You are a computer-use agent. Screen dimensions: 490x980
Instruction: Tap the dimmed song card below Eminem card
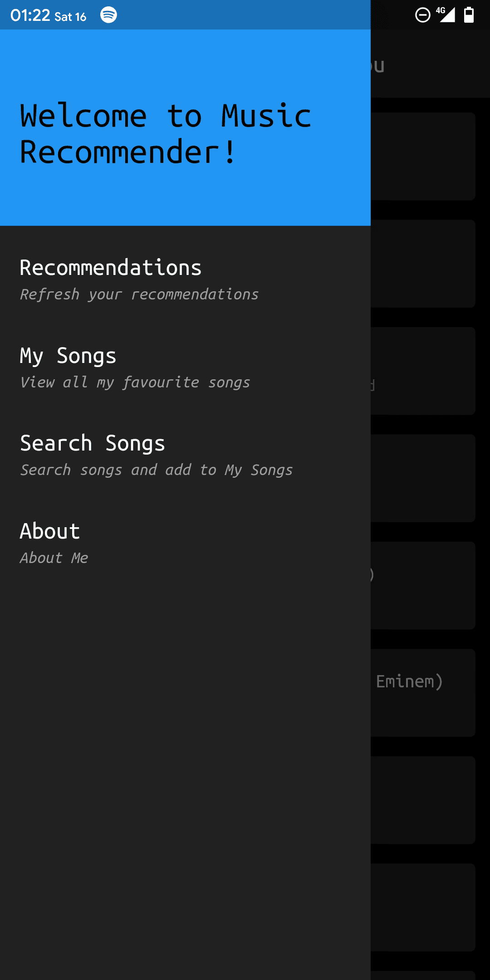(423, 800)
